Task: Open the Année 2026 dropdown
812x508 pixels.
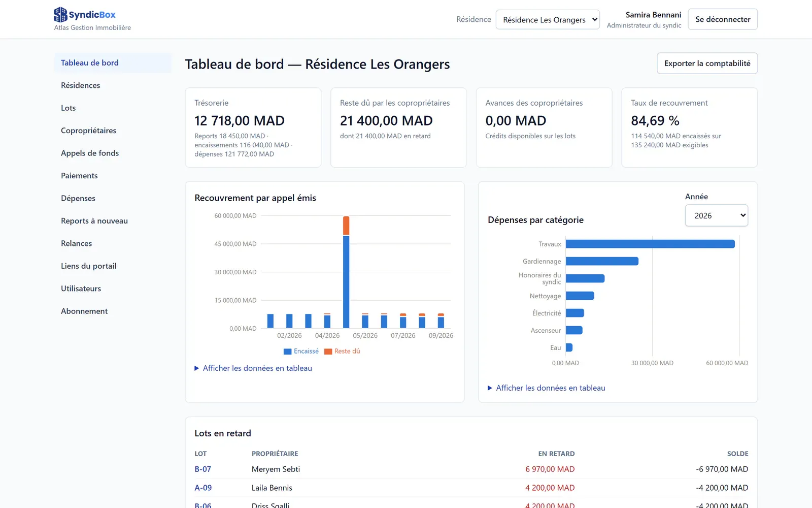Action: pos(717,215)
